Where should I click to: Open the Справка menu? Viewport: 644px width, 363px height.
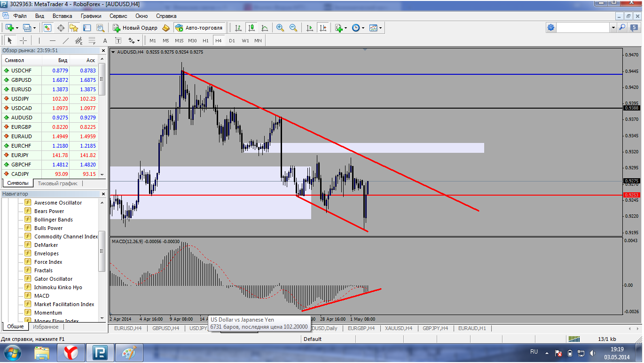166,16
